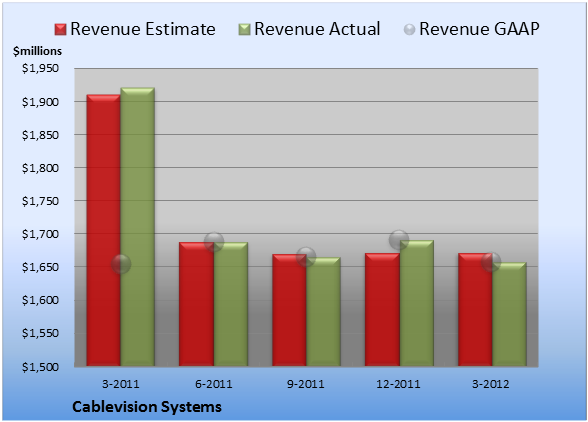Select the green actual bar for 3-2011
The image size is (588, 422).
(138, 227)
